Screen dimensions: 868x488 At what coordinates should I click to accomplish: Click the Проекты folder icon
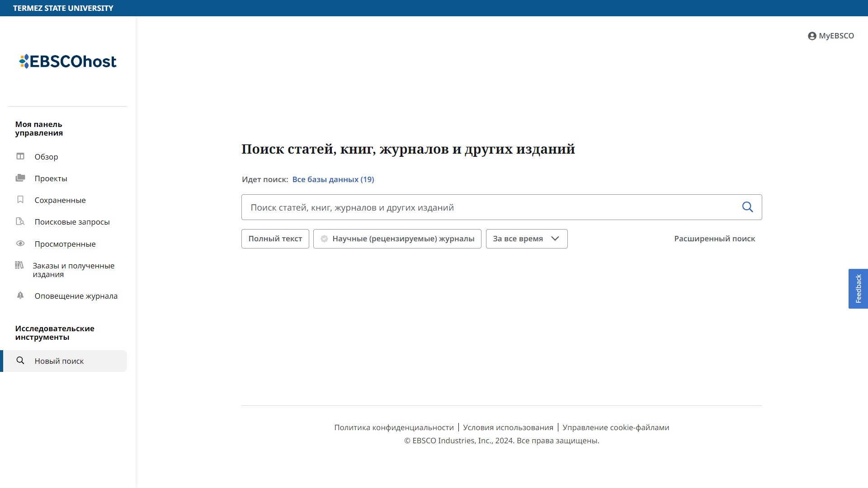(20, 178)
